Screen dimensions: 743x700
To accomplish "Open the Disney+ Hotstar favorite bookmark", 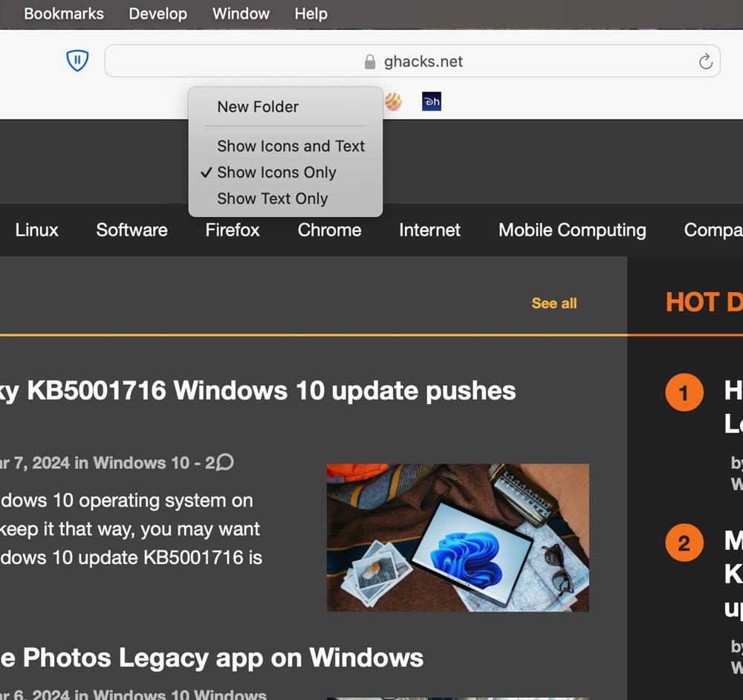I will (x=432, y=102).
